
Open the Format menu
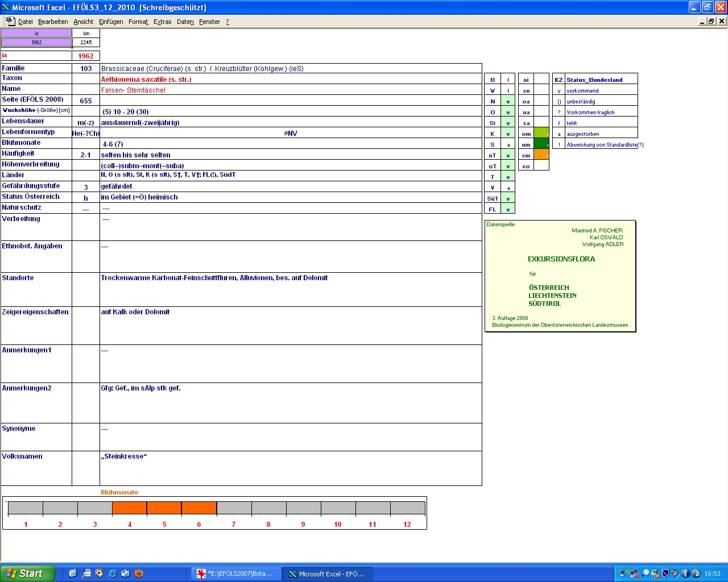click(x=138, y=22)
